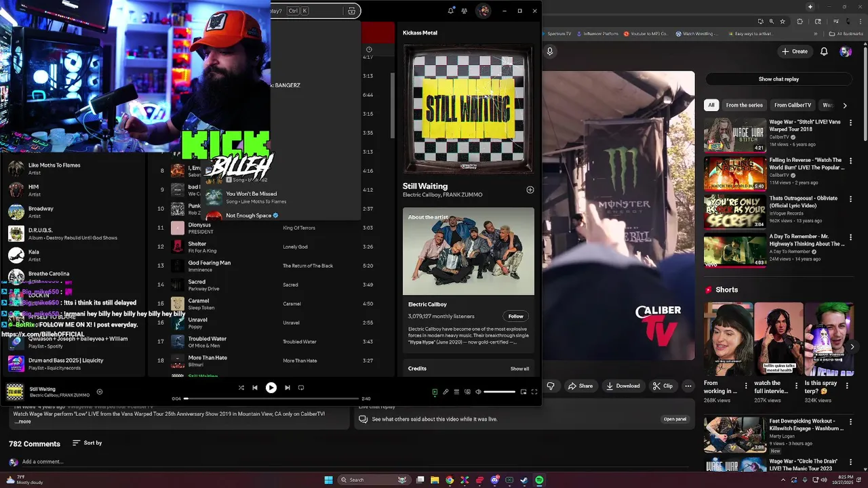The image size is (868, 488).
Task: Open the Spotify profile avatar menu
Action: click(484, 11)
